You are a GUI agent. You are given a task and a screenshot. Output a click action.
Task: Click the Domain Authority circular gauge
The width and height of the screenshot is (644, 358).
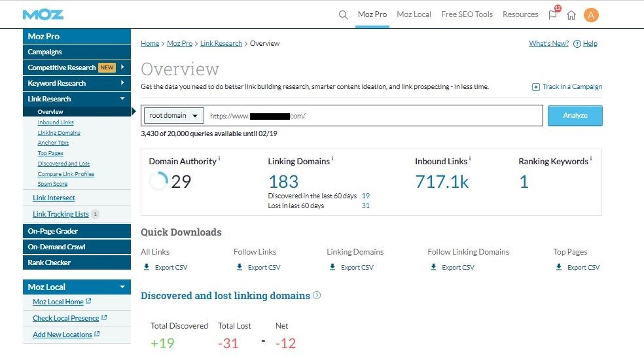[x=158, y=181]
